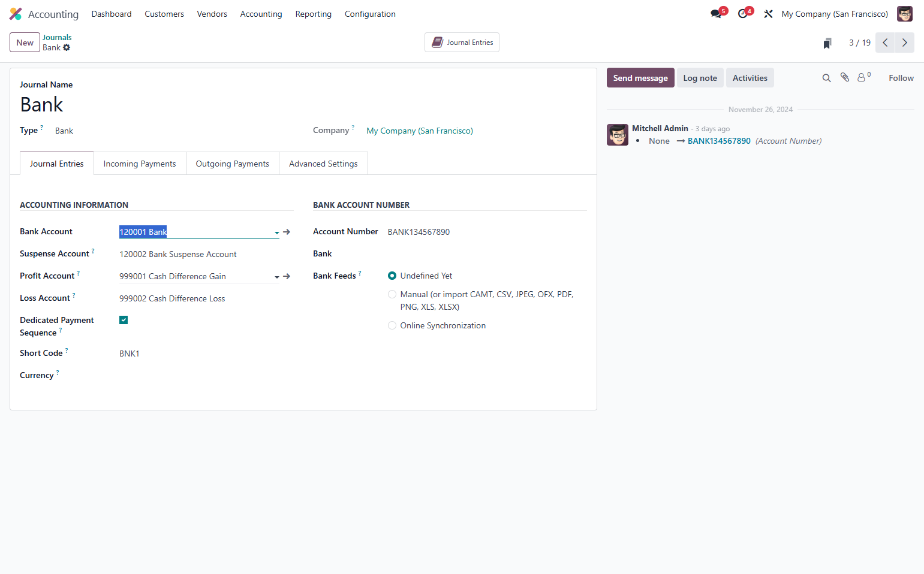Screen dimensions: 924x574
Task: Click the Follow button
Action: point(901,78)
